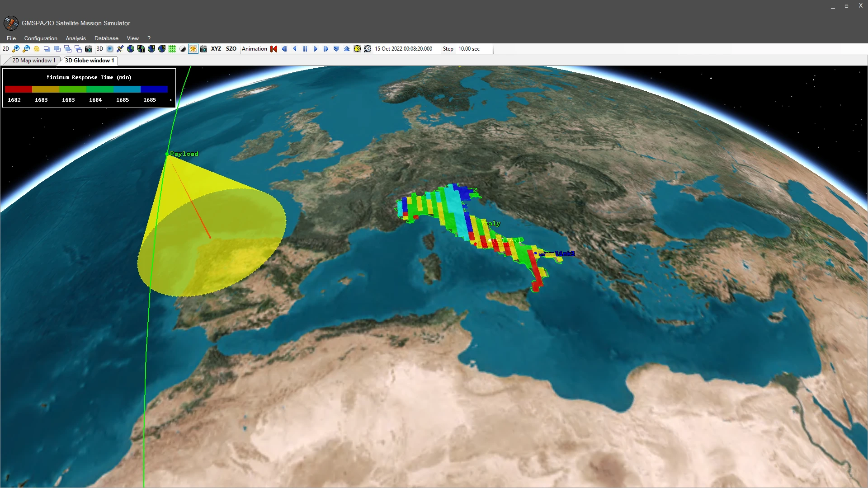Click the yellow clock time icon

click(x=357, y=49)
